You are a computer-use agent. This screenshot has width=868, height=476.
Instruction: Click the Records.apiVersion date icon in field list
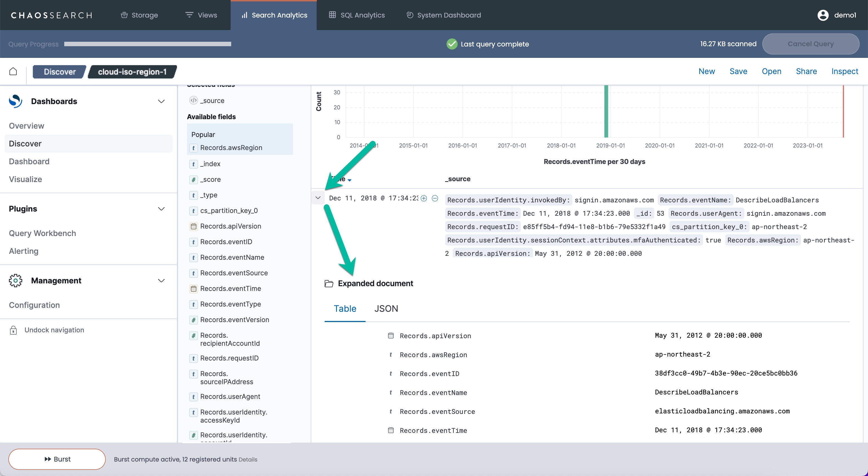click(193, 226)
